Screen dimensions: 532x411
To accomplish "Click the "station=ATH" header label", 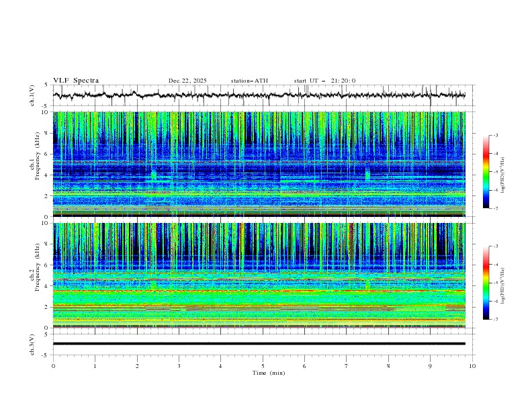I will click(249, 81).
